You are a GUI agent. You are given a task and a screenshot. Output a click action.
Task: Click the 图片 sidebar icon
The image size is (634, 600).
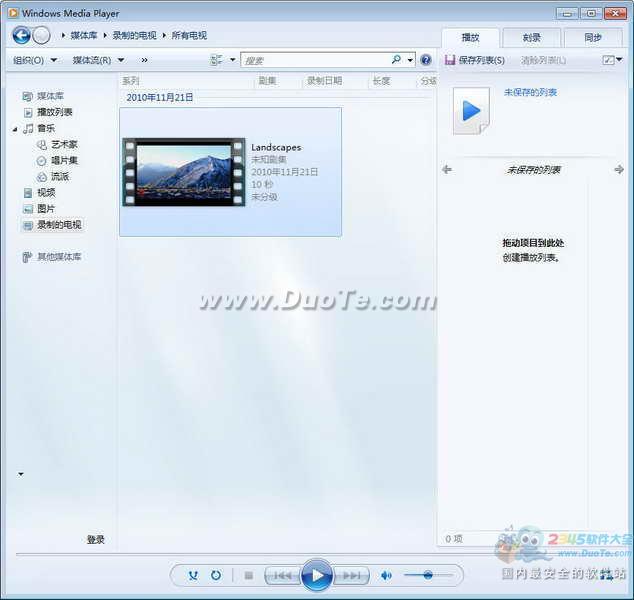[x=28, y=209]
